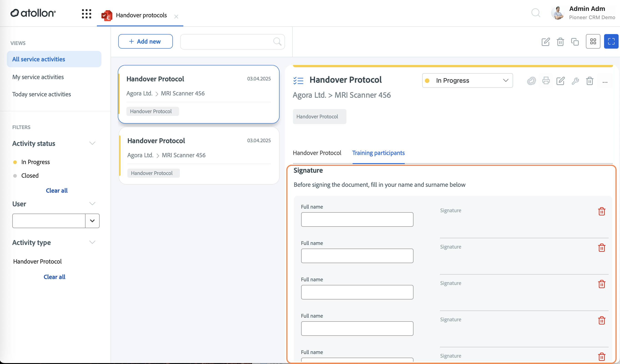Open the User filter combo box arrow
The height and width of the screenshot is (364, 620).
tap(92, 221)
